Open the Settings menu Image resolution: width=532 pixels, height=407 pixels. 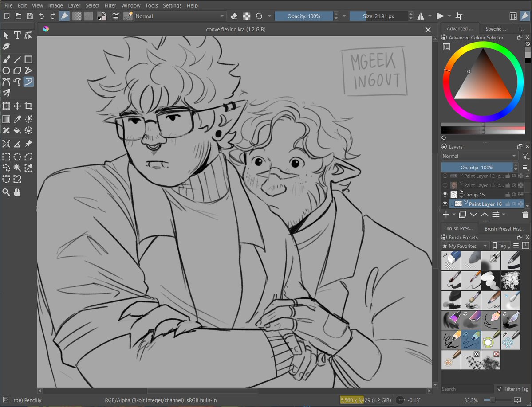pos(172,5)
